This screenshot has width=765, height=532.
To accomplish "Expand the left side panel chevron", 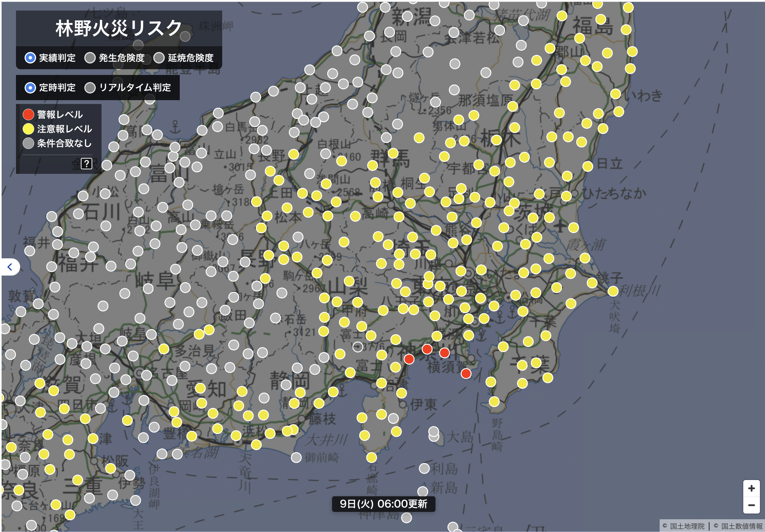I will [10, 267].
